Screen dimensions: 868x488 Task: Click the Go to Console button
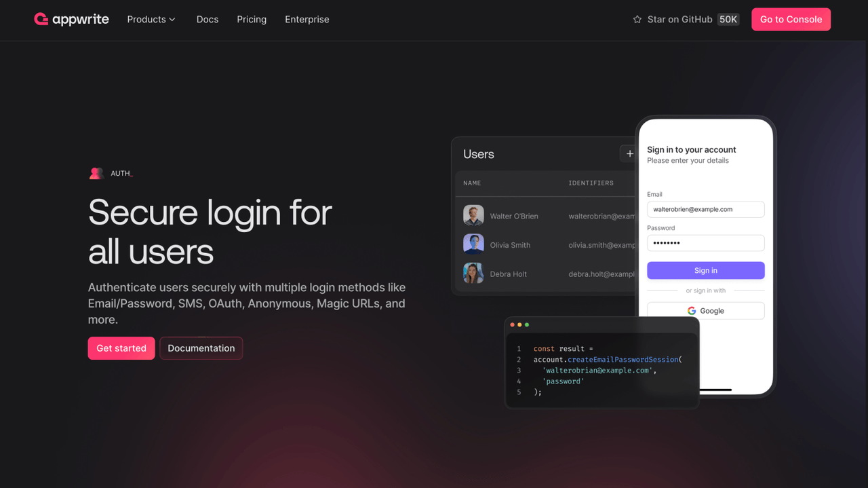791,19
